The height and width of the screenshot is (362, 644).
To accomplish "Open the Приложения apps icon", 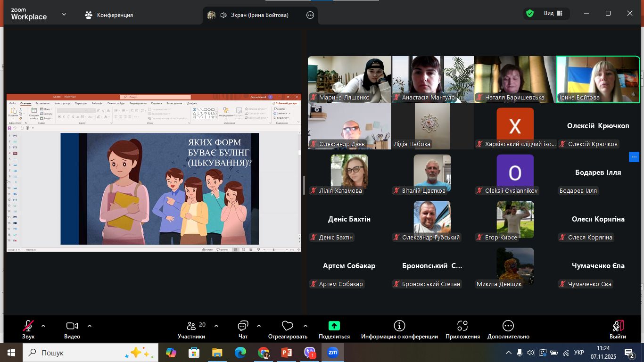I will coord(462,329).
